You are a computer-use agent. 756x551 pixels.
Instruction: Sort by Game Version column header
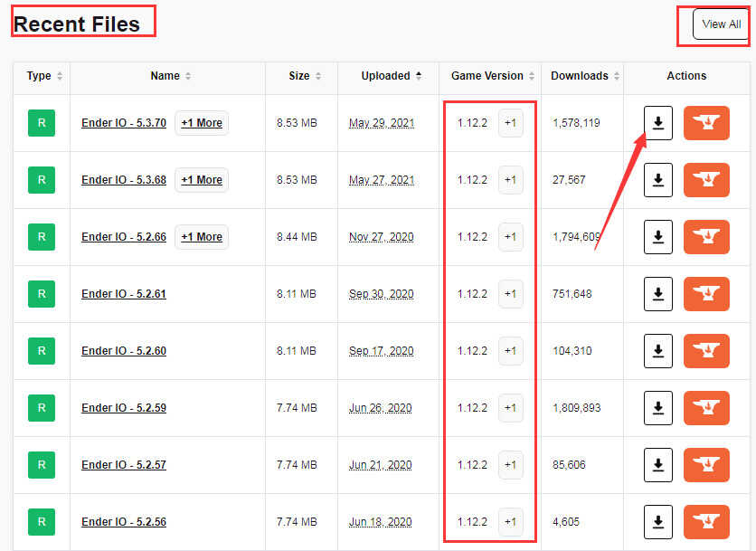pyautogui.click(x=493, y=76)
